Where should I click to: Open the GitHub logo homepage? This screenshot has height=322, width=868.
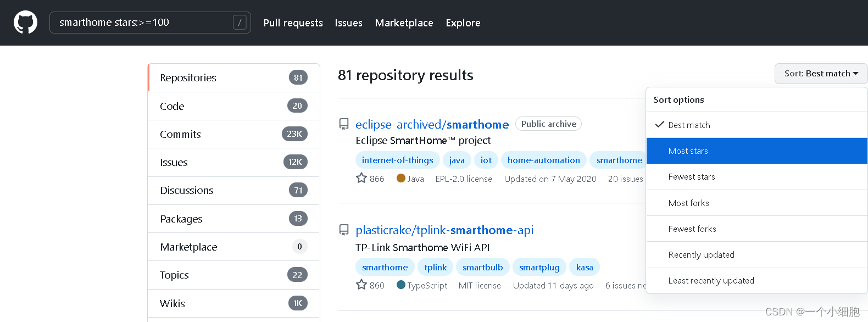(x=25, y=23)
